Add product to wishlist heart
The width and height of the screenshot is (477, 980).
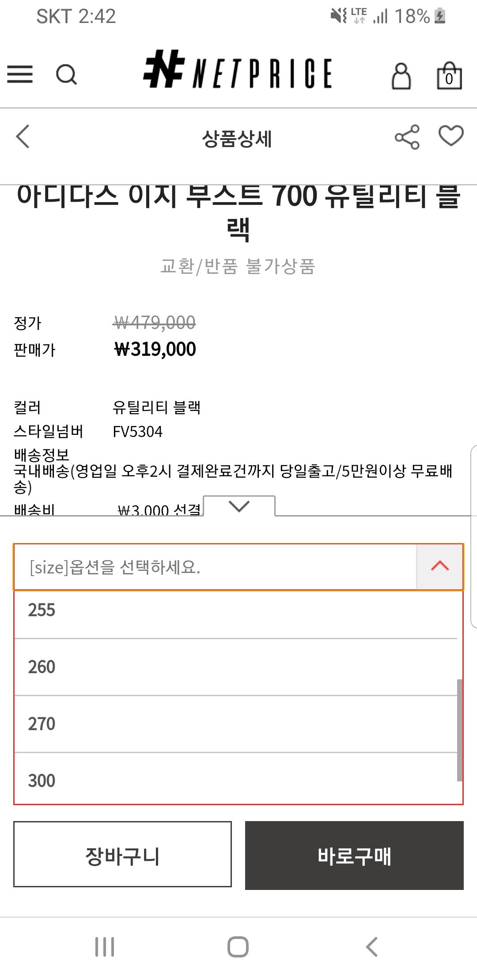[x=450, y=136]
